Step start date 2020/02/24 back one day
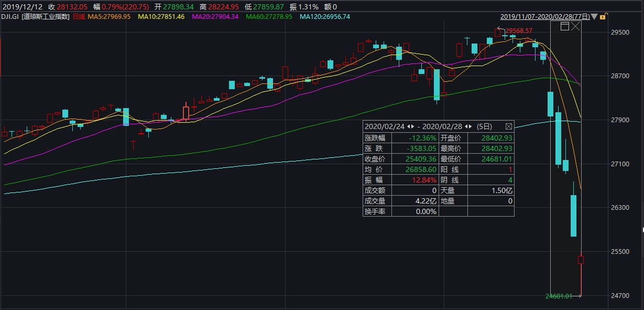The image size is (644, 310). pyautogui.click(x=409, y=126)
